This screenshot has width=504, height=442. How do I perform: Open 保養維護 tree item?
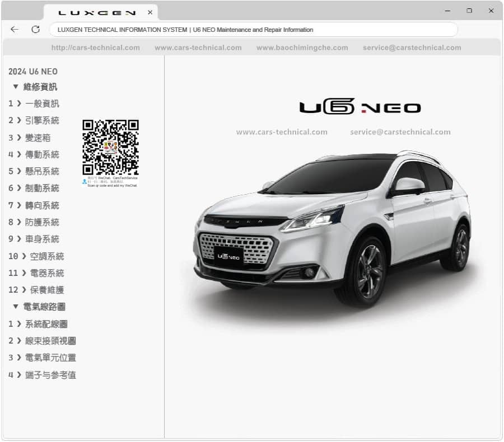(x=47, y=290)
